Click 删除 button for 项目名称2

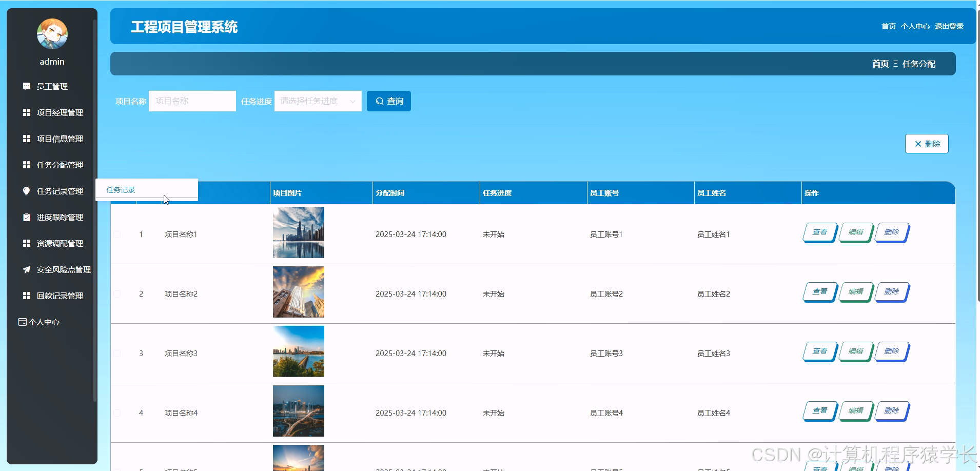[892, 292]
